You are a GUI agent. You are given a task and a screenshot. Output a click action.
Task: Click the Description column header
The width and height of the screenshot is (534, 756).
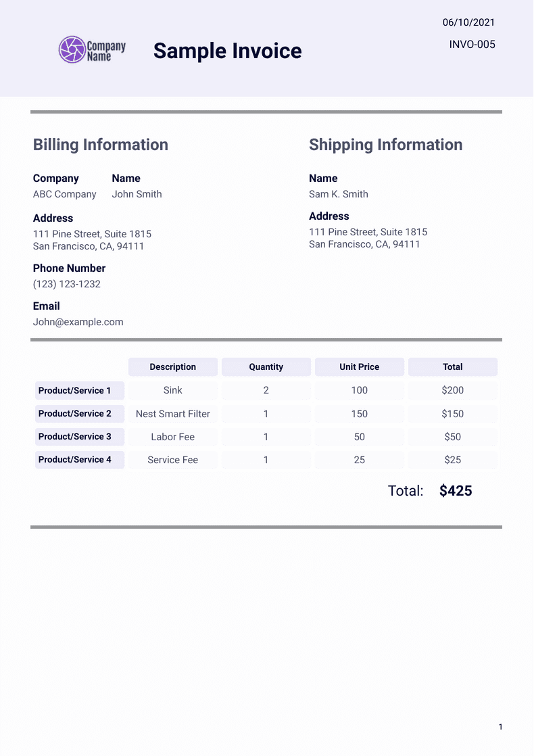click(173, 367)
